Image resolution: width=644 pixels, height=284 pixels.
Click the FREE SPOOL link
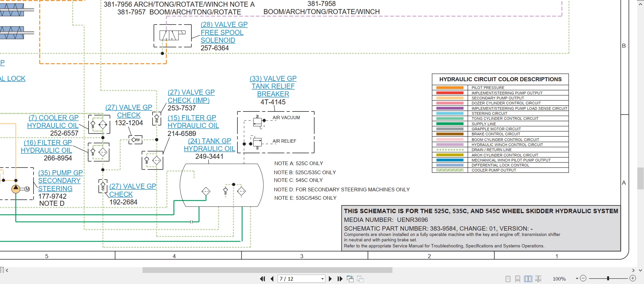point(222,33)
